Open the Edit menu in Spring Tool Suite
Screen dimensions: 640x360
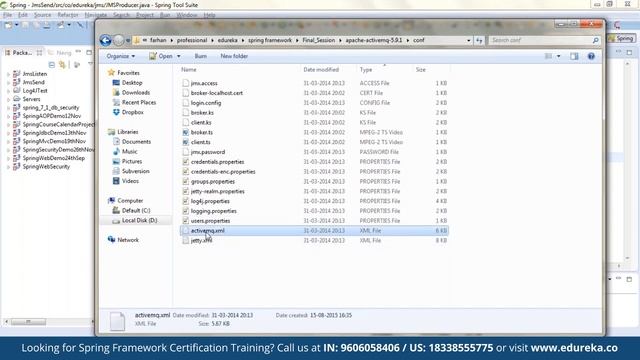(x=23, y=15)
